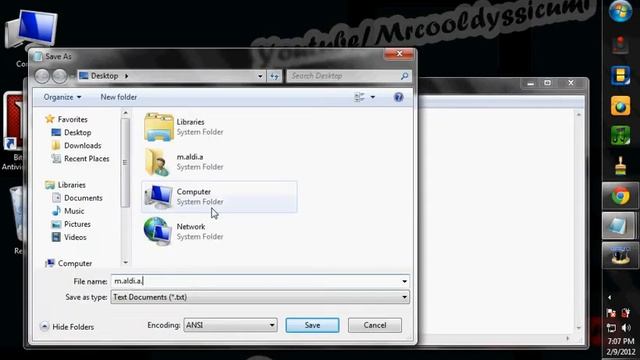Expand the Desktop breadcrumb arrow
This screenshot has width=640, height=360.
(x=127, y=76)
